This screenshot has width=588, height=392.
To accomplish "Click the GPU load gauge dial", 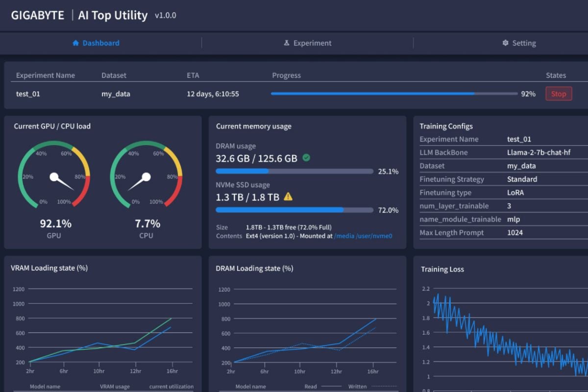I will (54, 176).
